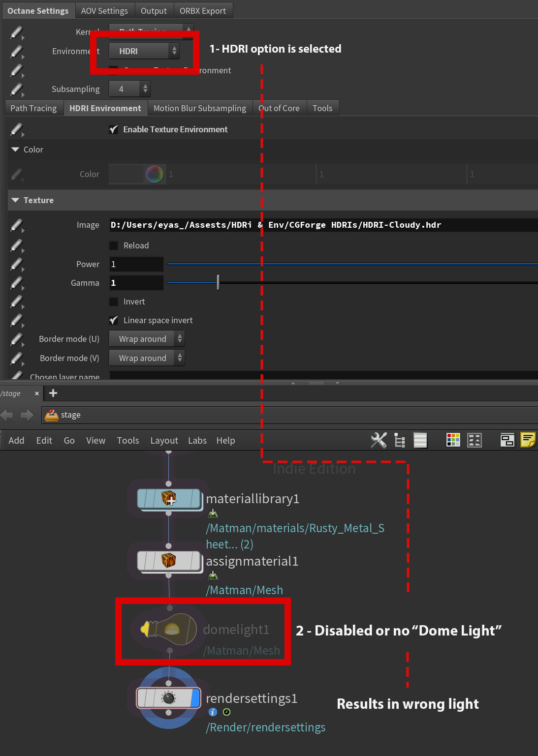
Task: Check the Invert checkbox
Action: [114, 302]
